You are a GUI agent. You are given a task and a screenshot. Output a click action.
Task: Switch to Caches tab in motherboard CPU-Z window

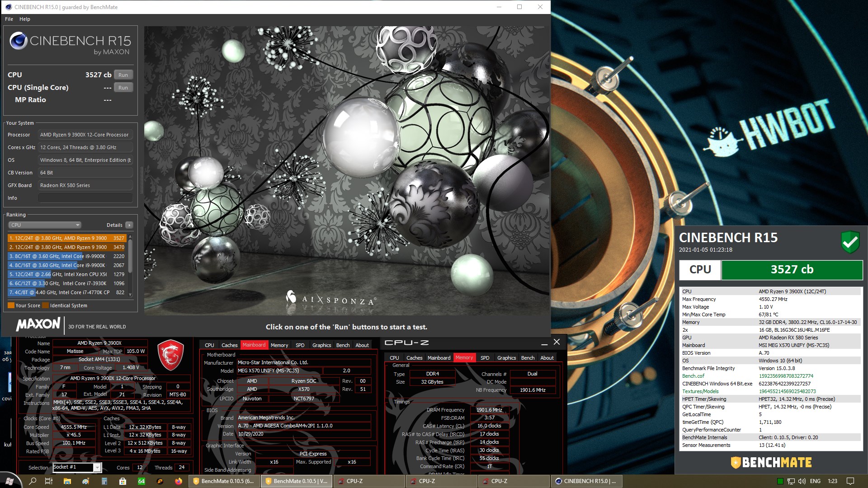click(229, 345)
